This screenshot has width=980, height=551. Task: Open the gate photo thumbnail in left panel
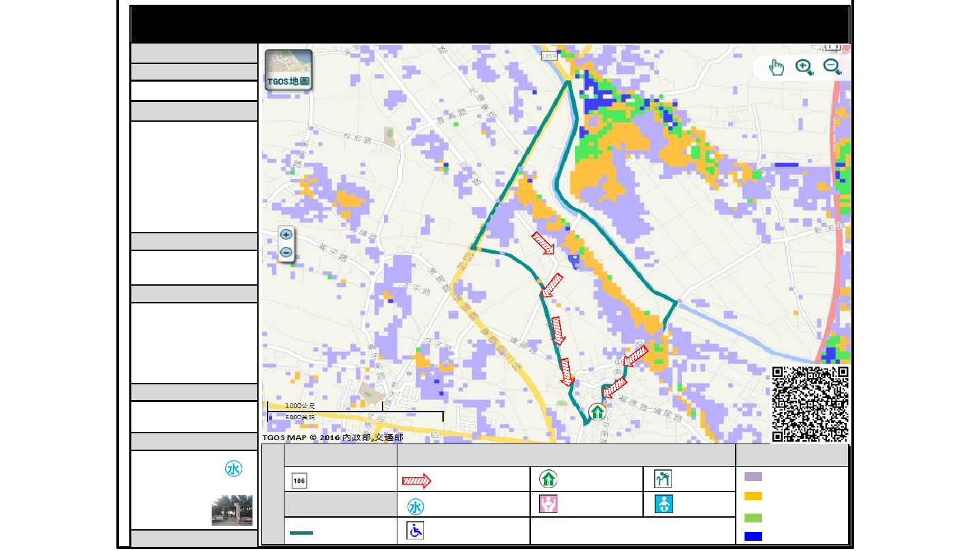click(x=232, y=510)
